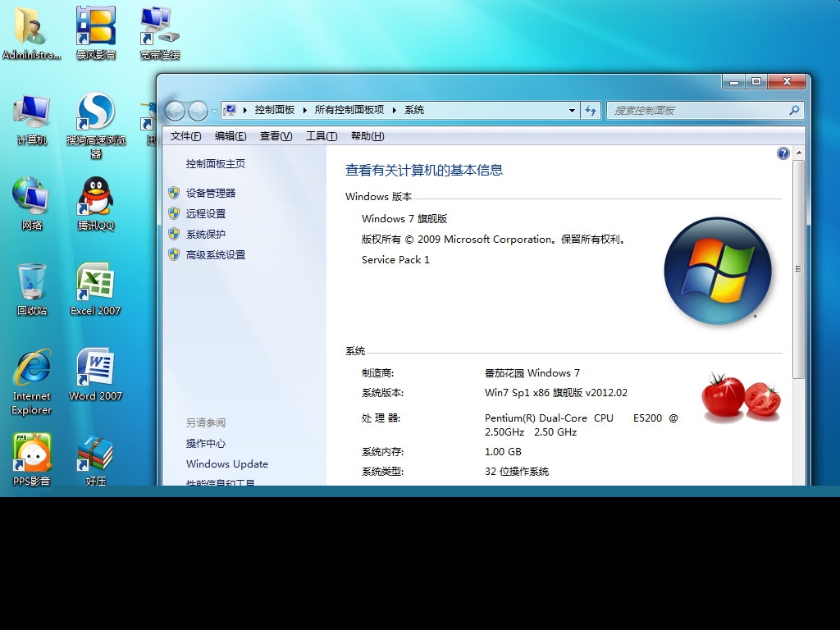
Task: Click the system type "32 位操作系统"
Action: (517, 472)
